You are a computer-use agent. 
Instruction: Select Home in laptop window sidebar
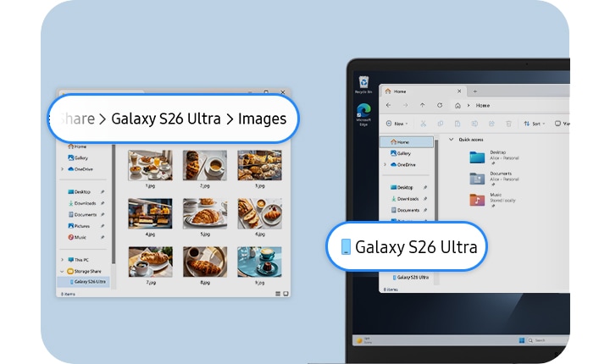[x=407, y=142]
